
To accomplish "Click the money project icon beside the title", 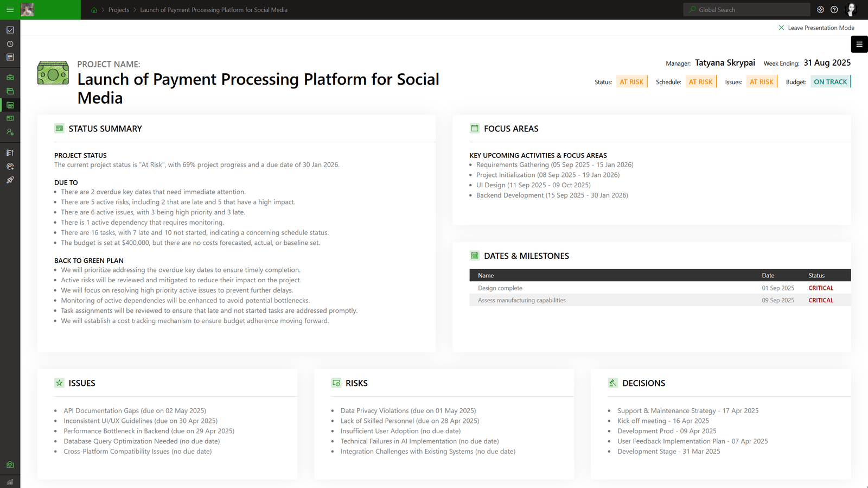I will (x=53, y=73).
